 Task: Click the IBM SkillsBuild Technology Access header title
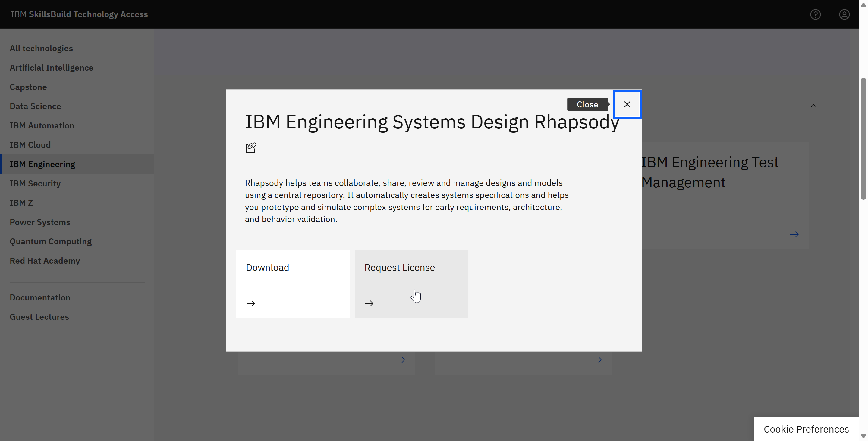click(79, 14)
